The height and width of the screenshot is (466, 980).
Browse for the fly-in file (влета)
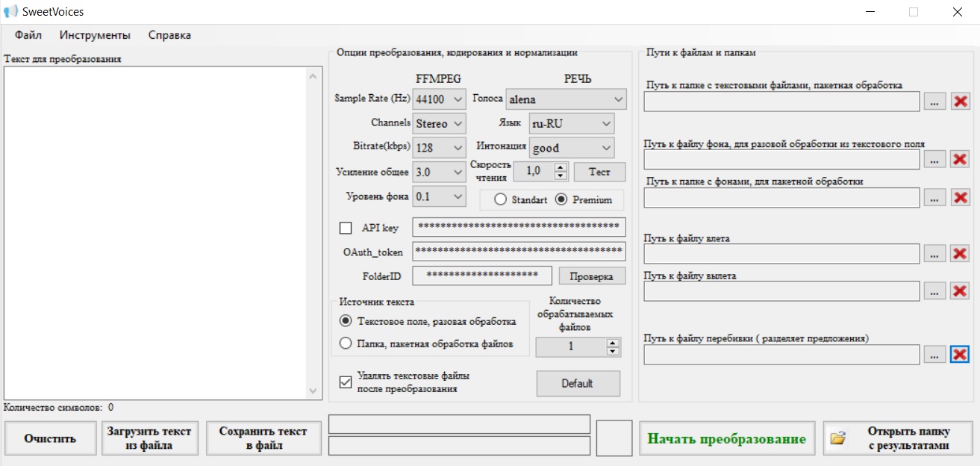coord(934,254)
